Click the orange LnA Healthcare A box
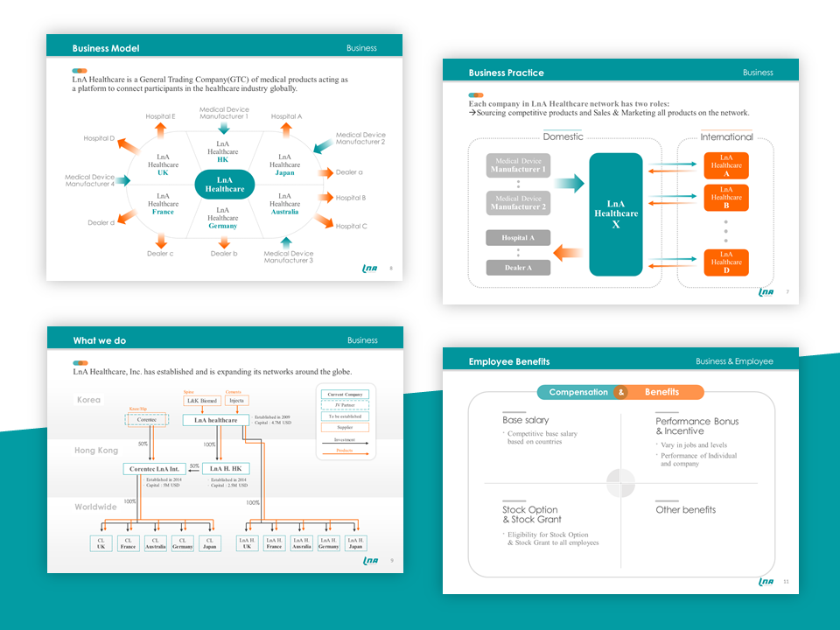This screenshot has height=630, width=840. pyautogui.click(x=726, y=165)
